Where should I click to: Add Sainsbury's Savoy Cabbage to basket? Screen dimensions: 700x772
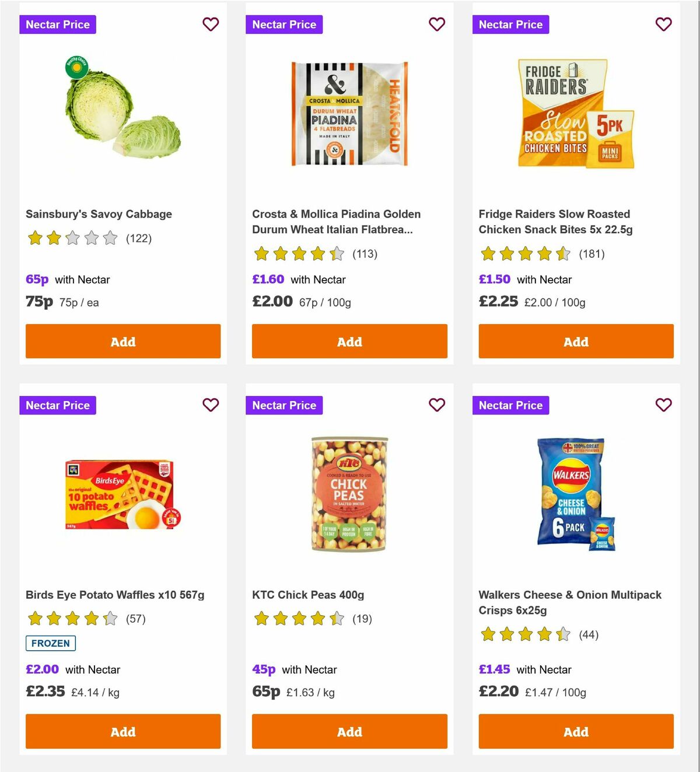123,341
